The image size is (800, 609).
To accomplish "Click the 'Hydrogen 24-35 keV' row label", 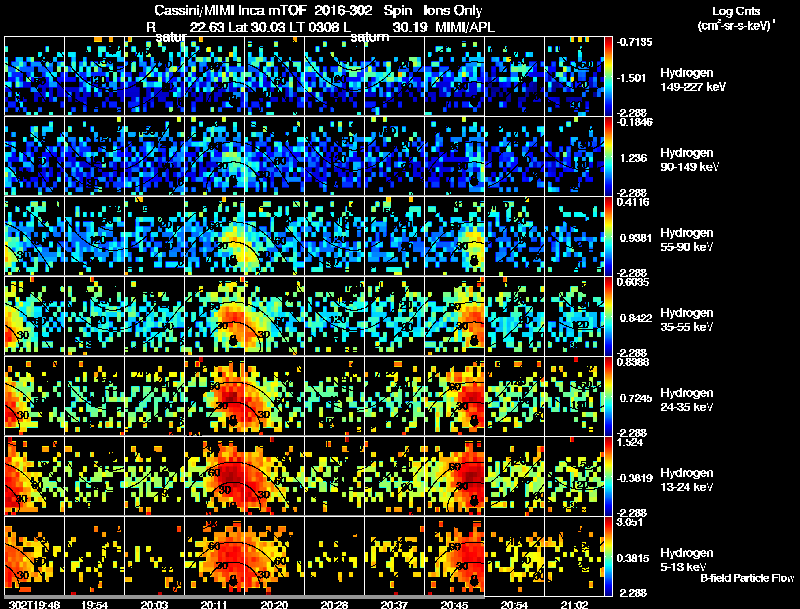I will (687, 400).
